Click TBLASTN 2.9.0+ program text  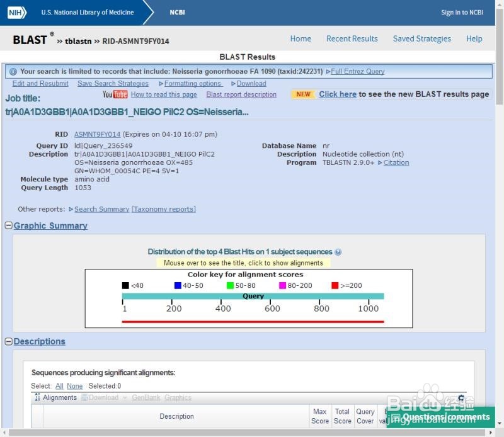pos(348,162)
